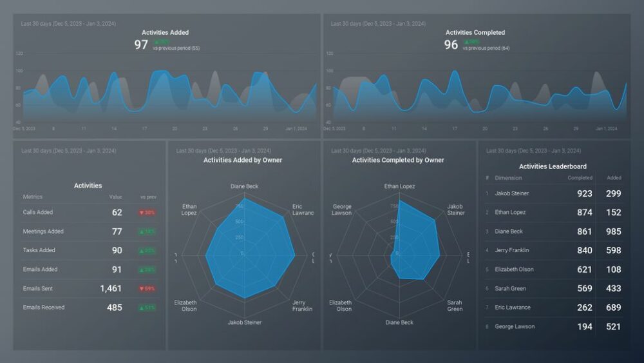Click the Activities Completed by Owner title
The height and width of the screenshot is (363, 644).
(x=398, y=160)
